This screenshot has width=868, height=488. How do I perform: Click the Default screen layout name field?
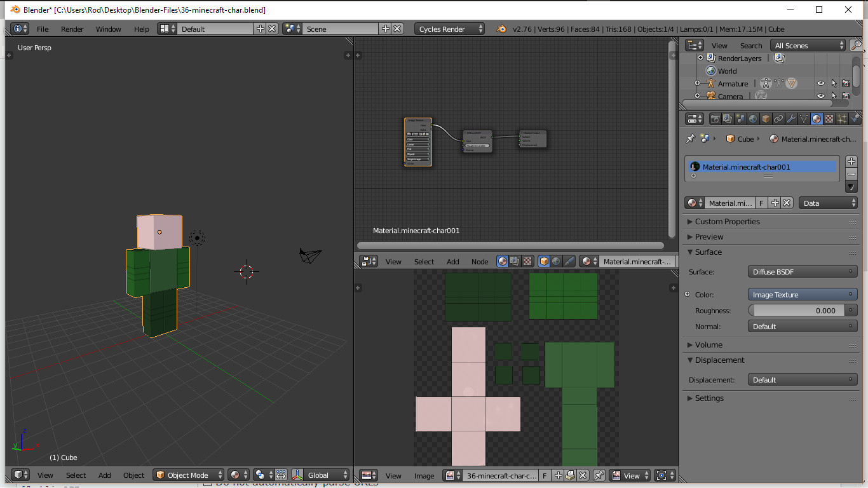point(215,29)
